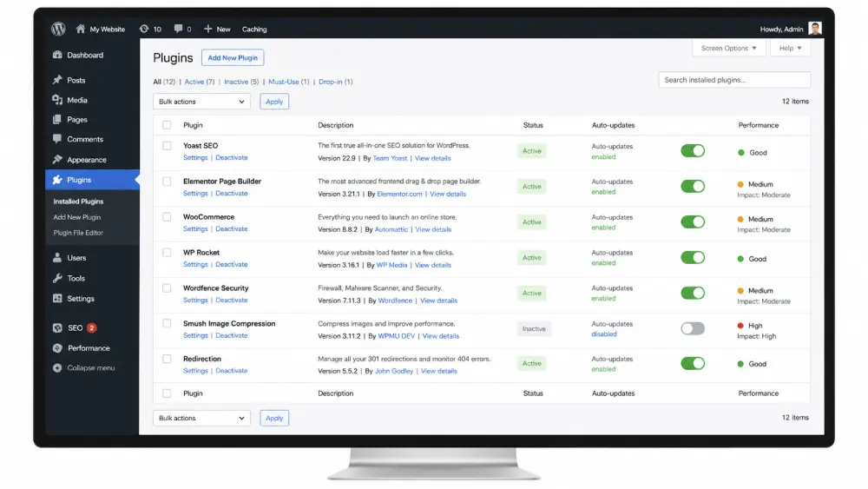Open the updates icon showing 10
Screen dimensions: 868x489
[144, 29]
